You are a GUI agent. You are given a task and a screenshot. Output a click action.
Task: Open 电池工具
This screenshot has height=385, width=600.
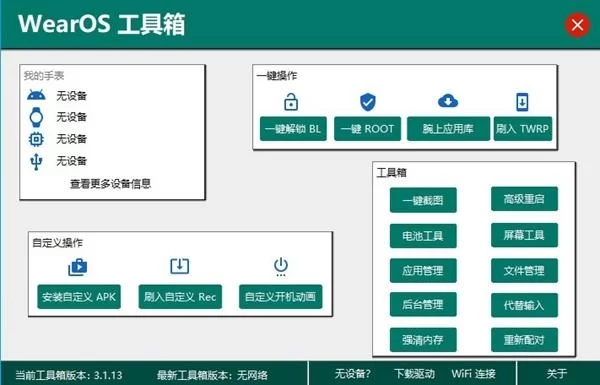(423, 236)
